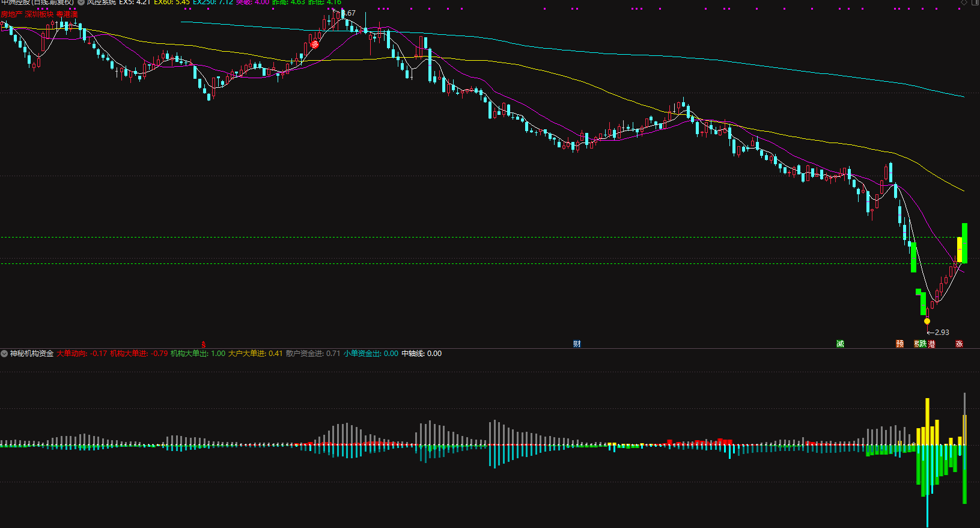Click the yellow candlestick bar near the chart end
980x528 pixels.
960,250
